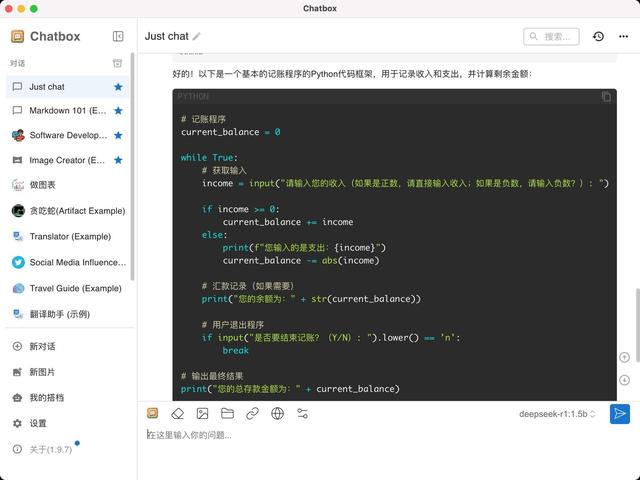Image resolution: width=640 pixels, height=480 pixels.
Task: Click the message input field
Action: click(380, 436)
